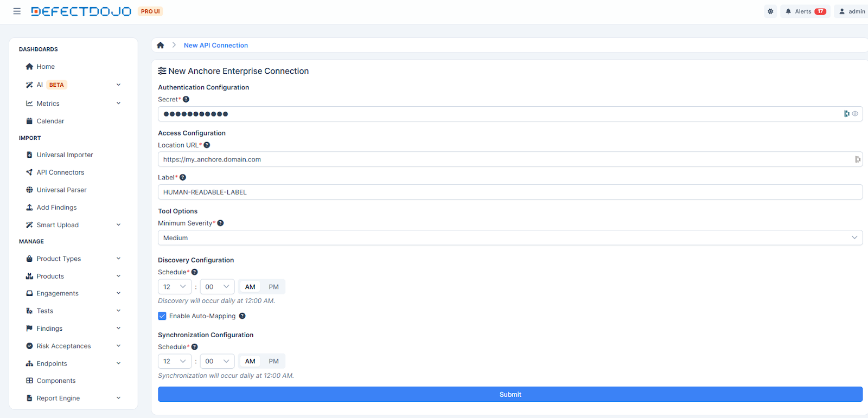
Task: Click the Location URL help icon
Action: point(207,145)
